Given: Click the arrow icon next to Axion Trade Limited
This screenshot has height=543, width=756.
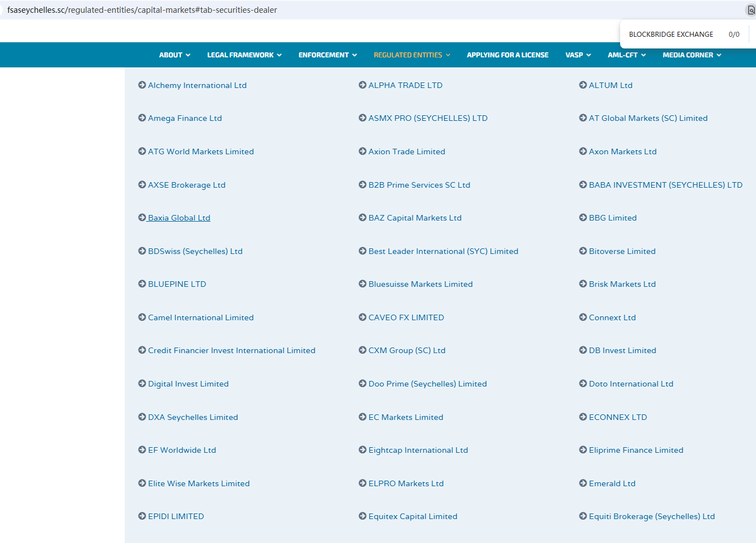Looking at the screenshot, I should (362, 151).
